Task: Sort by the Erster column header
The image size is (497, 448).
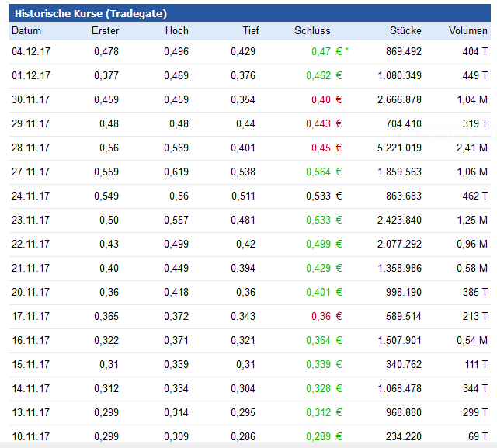Action: (105, 31)
